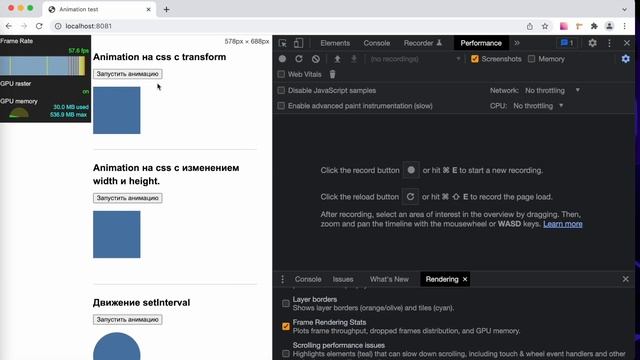Click the localhost:8081 address bar
Image resolution: width=640 pixels, height=360 pixels.
tap(286, 26)
